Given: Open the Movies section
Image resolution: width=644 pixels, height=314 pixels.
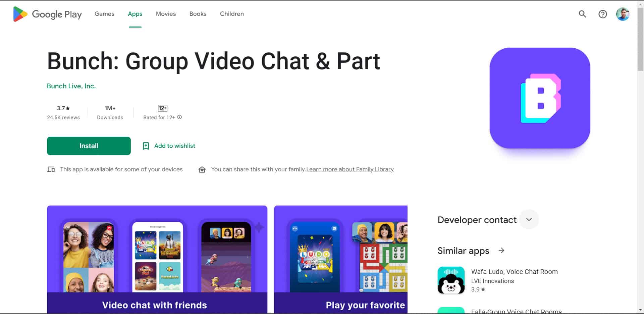Looking at the screenshot, I should click(x=166, y=14).
